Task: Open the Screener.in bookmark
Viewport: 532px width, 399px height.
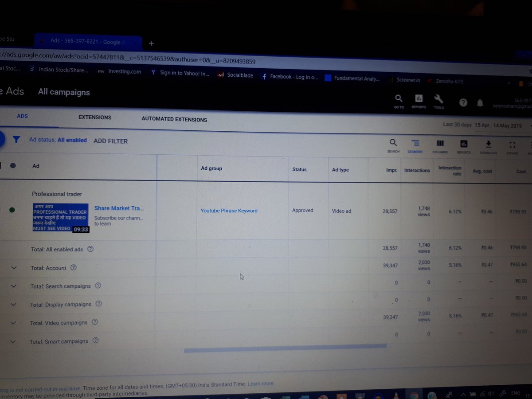Action: click(404, 80)
